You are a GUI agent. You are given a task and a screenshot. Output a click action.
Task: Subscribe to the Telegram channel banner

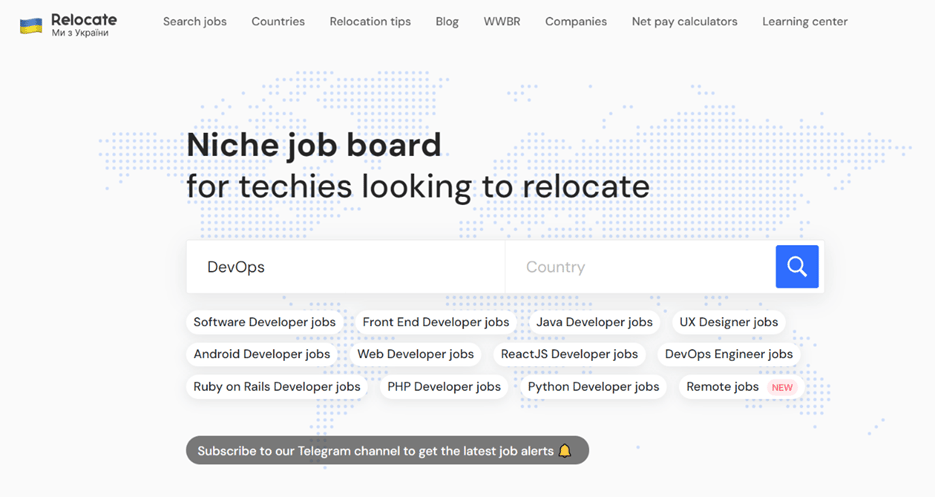pyautogui.click(x=388, y=450)
